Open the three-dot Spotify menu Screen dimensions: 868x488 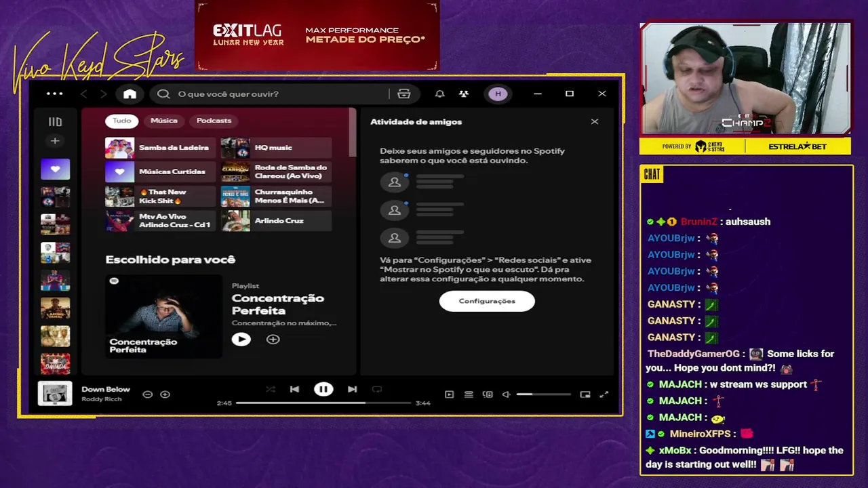click(55, 94)
